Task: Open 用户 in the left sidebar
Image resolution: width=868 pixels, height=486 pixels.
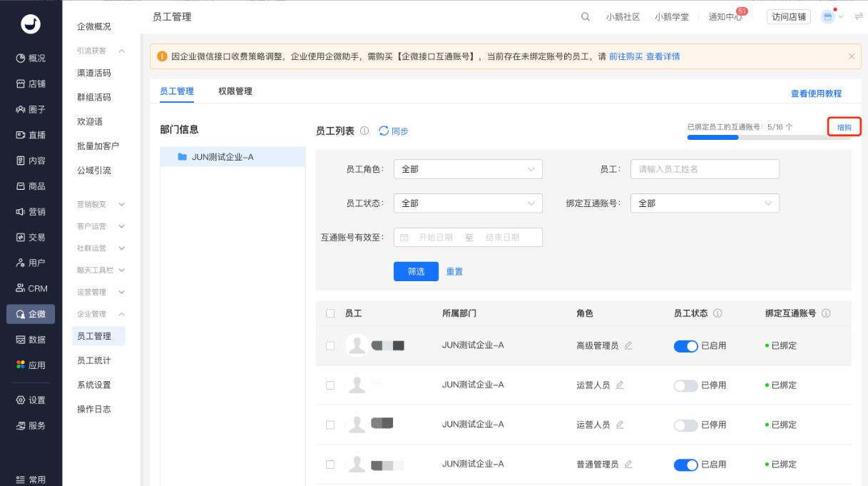Action: coord(31,263)
